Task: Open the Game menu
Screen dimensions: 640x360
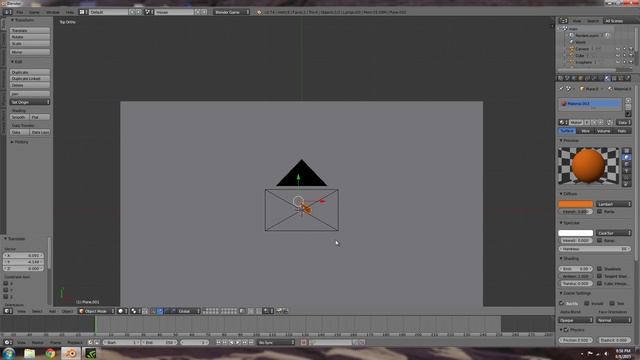Action: click(x=34, y=12)
